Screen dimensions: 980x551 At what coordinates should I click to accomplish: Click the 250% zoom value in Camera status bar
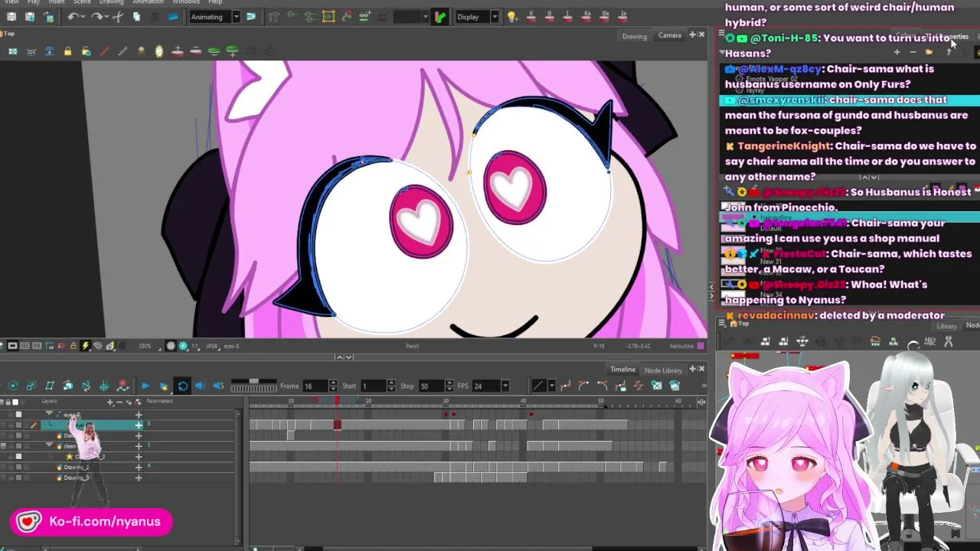click(145, 346)
